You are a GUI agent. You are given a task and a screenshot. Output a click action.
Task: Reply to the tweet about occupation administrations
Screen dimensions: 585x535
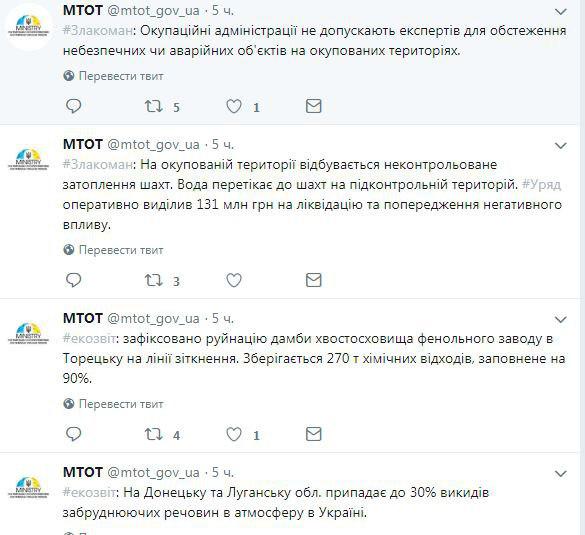(73, 106)
